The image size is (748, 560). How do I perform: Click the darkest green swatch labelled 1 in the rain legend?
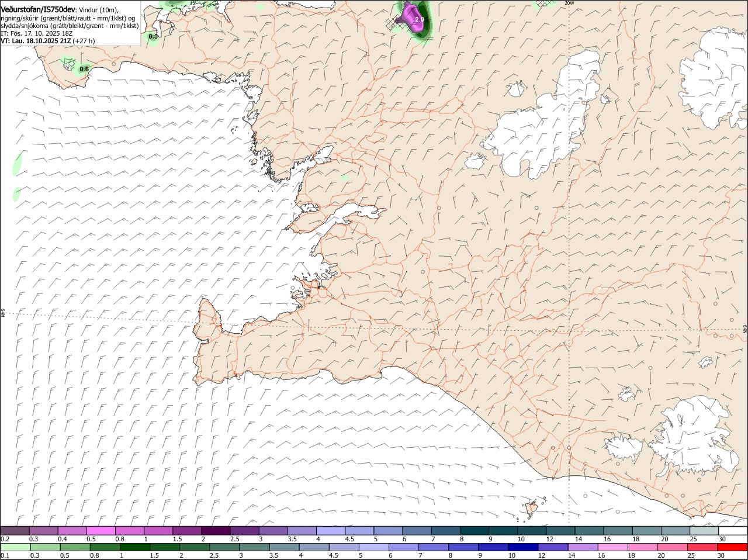134,547
